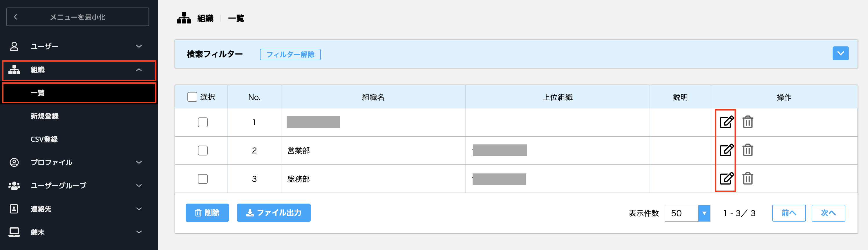Click the 組織名 column header
Image resolution: width=868 pixels, height=250 pixels.
coord(373,97)
